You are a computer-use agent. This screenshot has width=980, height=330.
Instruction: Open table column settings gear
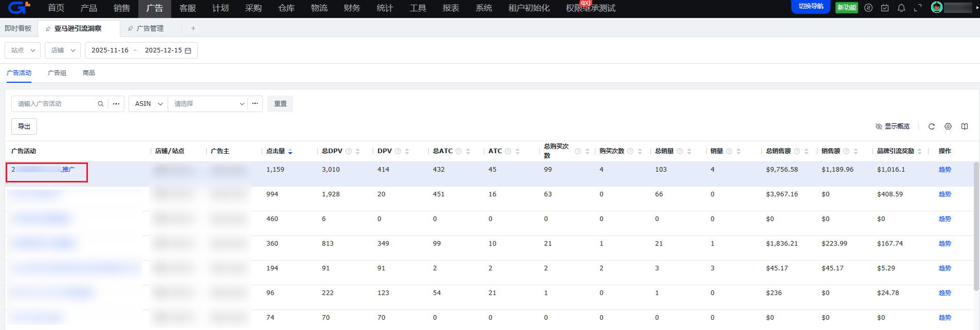point(948,126)
